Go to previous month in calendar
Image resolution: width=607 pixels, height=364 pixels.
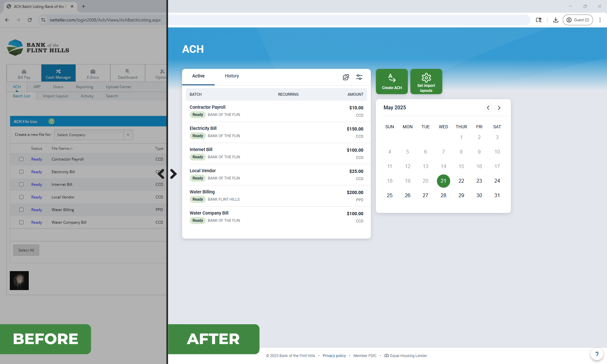488,108
